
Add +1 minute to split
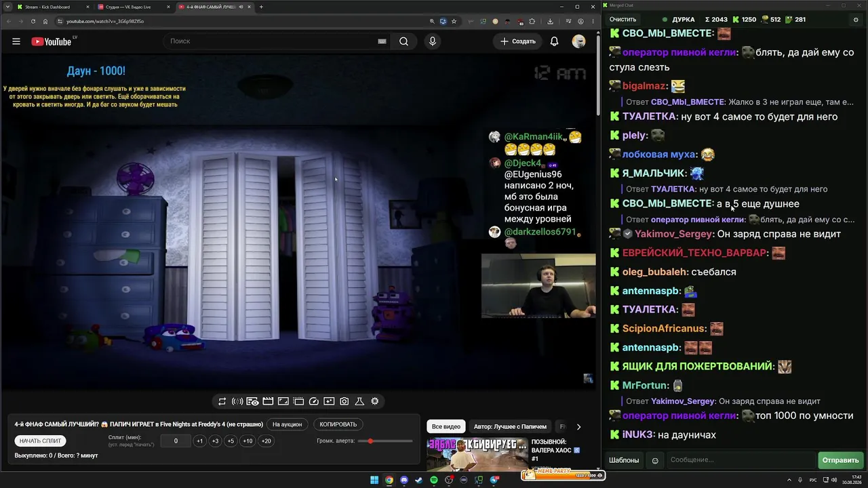coord(199,441)
